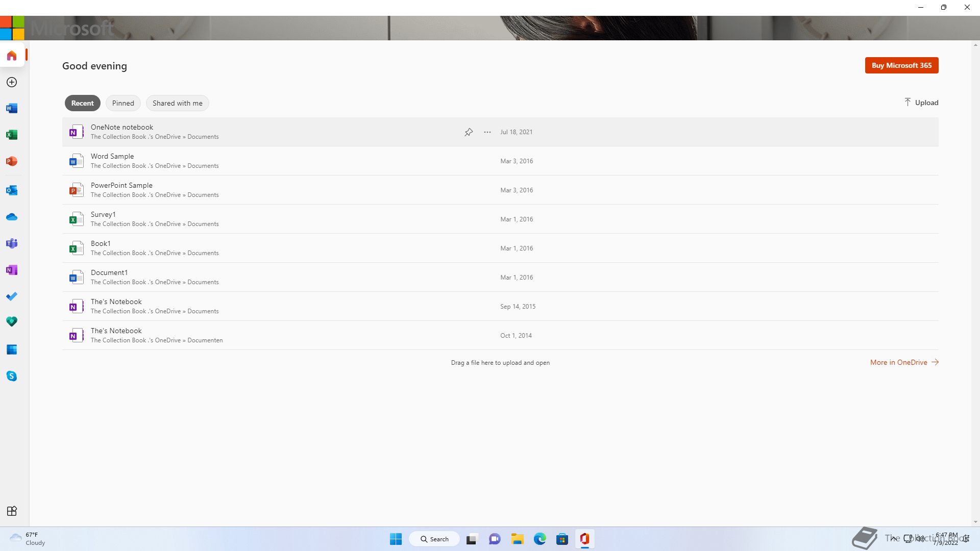Pin the OneNote notebook file

(469, 132)
